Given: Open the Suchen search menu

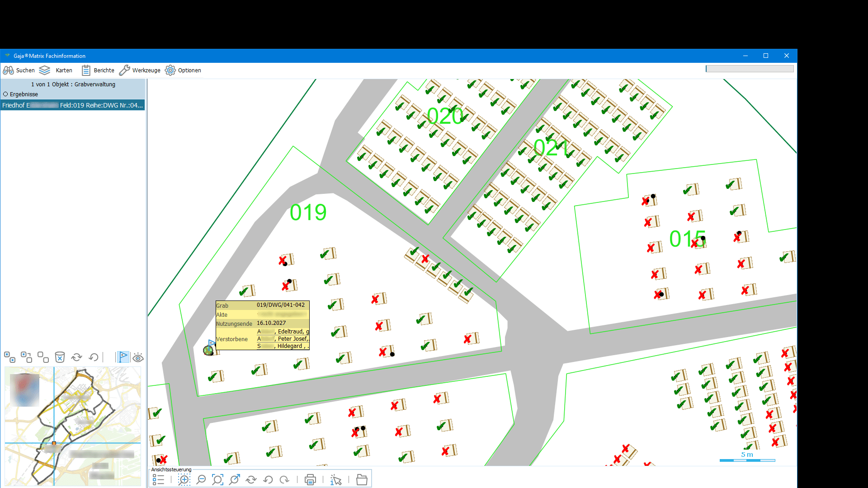Looking at the screenshot, I should [19, 70].
